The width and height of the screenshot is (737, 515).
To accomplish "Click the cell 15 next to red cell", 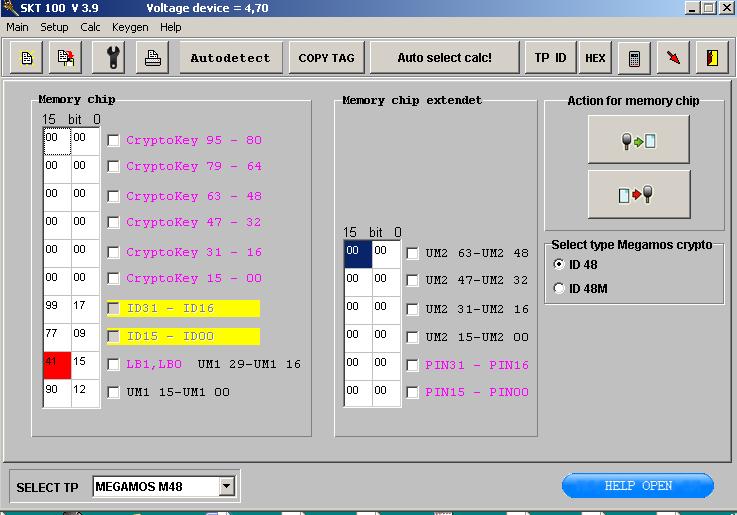I will pos(86,365).
